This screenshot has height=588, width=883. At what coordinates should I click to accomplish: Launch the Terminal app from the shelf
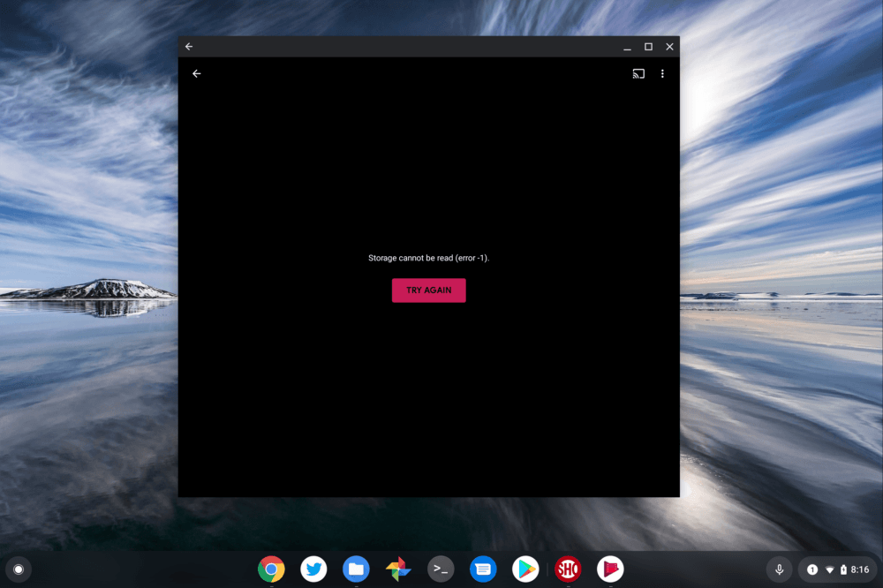441,569
